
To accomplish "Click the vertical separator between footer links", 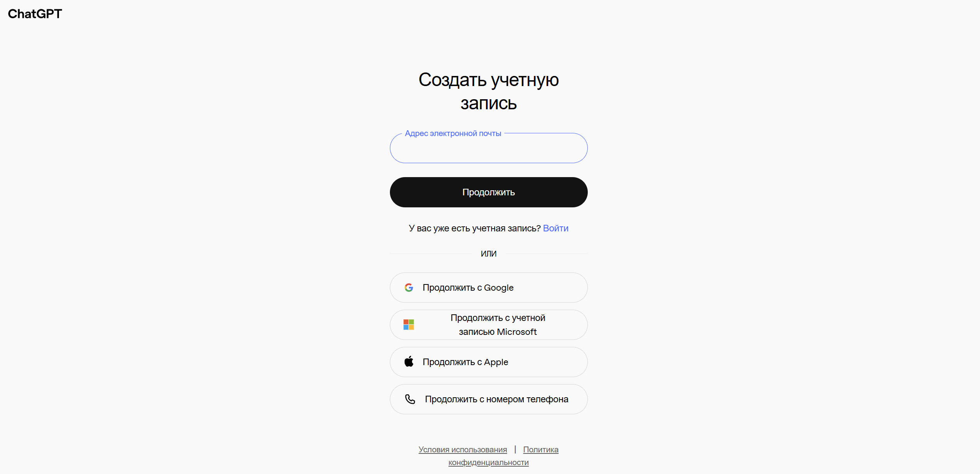I will [x=515, y=449].
